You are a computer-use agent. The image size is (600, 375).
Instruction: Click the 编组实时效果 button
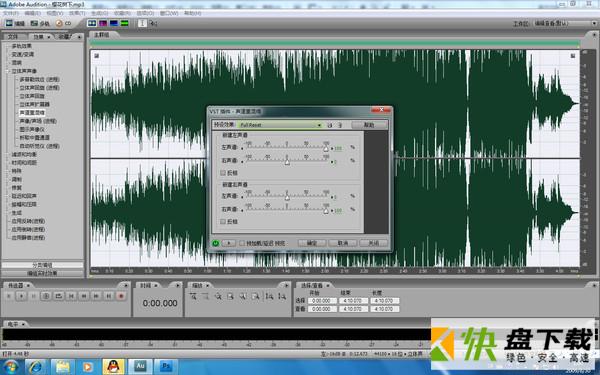click(42, 273)
